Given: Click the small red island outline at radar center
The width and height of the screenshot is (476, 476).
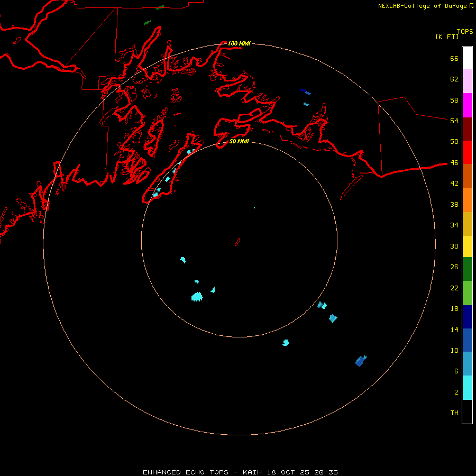Looking at the screenshot, I should click(x=237, y=242).
